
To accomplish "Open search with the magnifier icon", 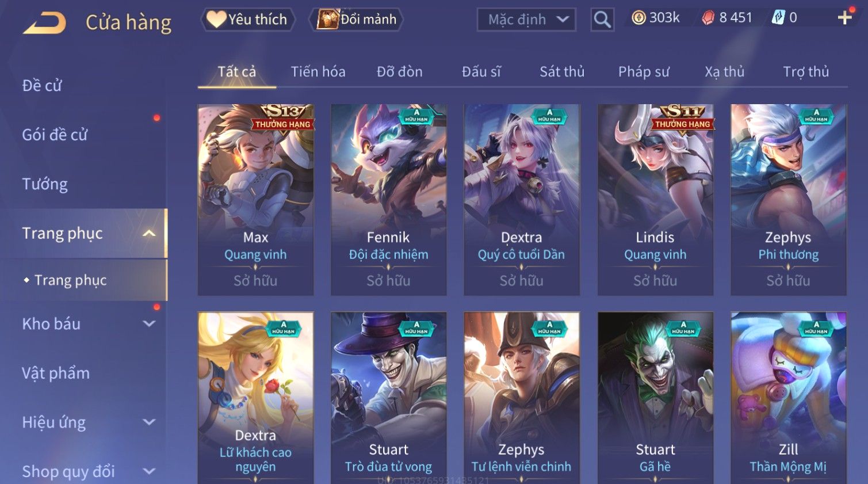I will [x=602, y=20].
